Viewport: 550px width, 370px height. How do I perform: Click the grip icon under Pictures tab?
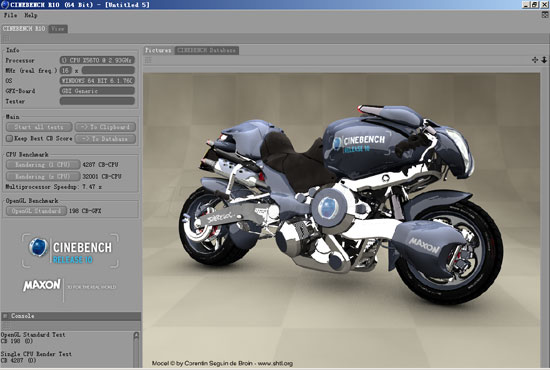point(148,60)
